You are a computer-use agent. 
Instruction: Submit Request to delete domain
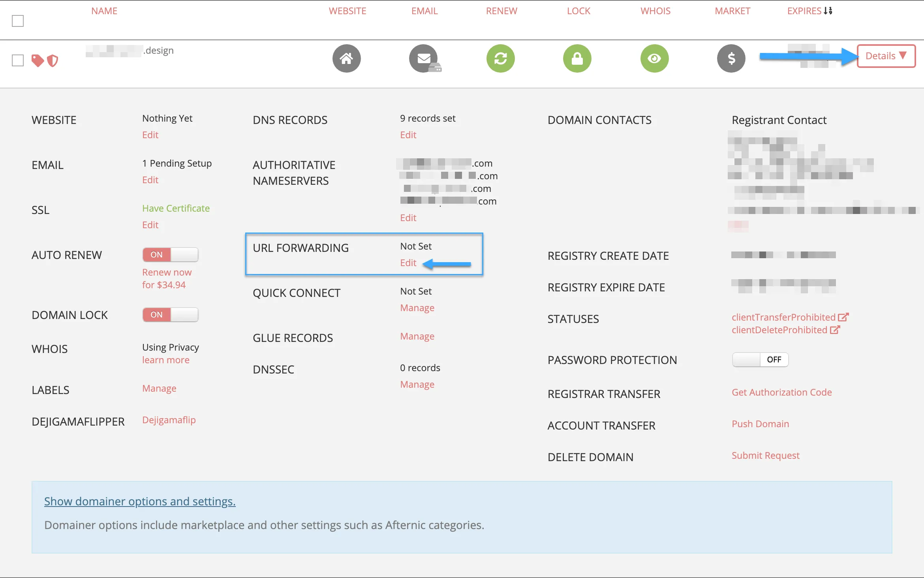(765, 455)
